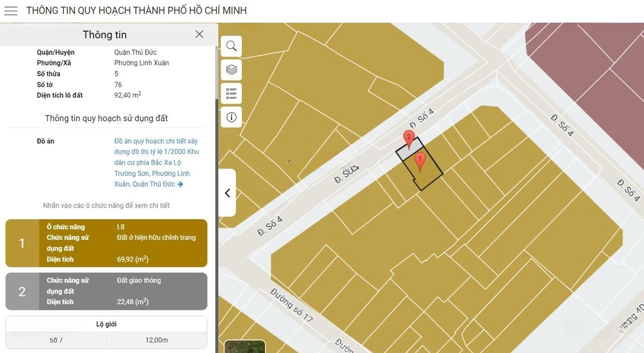The height and width of the screenshot is (353, 644).
Task: Click the arrow after Quận Thủ Đức link
Action: 180,184
